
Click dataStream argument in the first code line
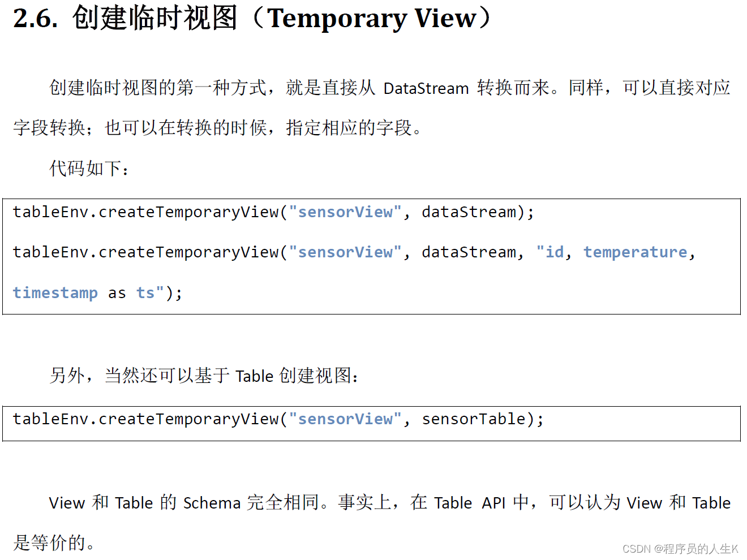tap(469, 212)
